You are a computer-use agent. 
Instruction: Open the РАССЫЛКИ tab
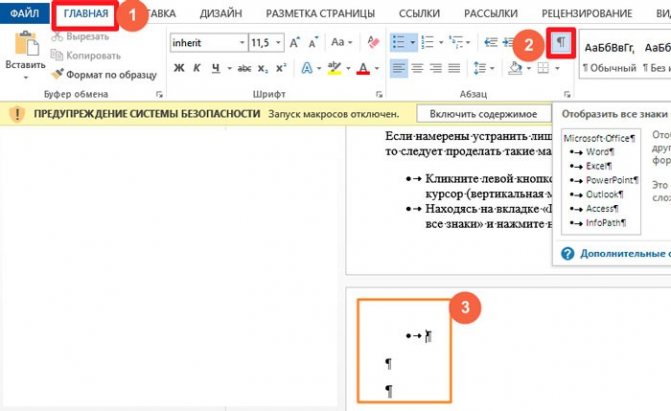(491, 14)
